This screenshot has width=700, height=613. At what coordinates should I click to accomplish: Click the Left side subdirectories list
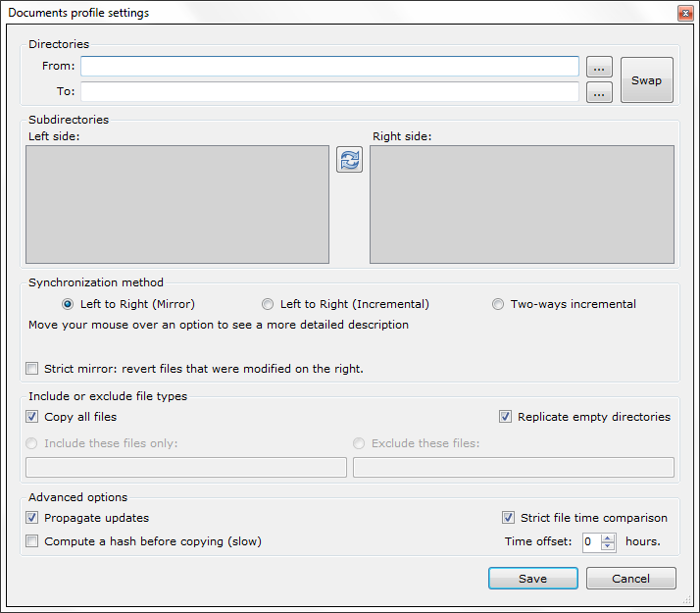coord(177,204)
